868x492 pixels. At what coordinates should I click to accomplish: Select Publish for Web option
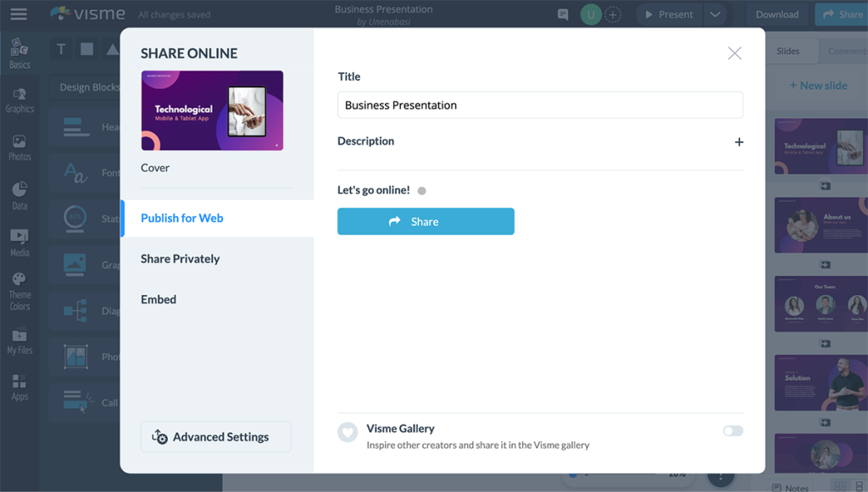pos(181,218)
